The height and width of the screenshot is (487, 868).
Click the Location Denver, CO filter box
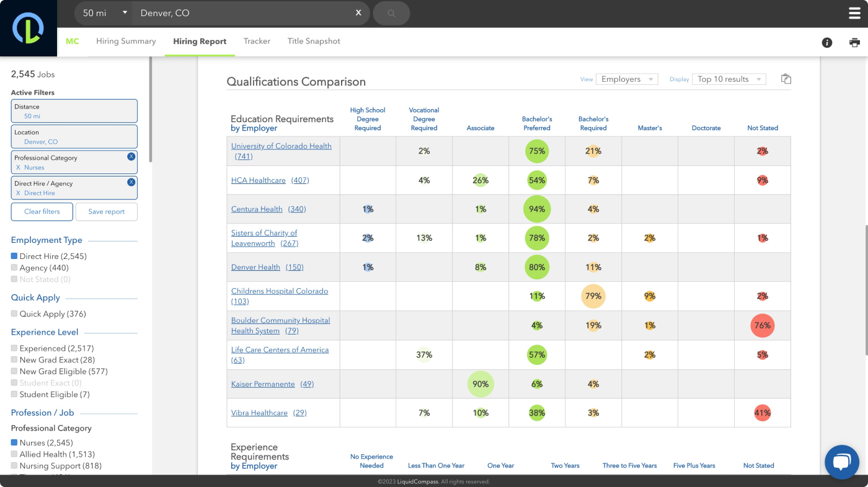74,137
